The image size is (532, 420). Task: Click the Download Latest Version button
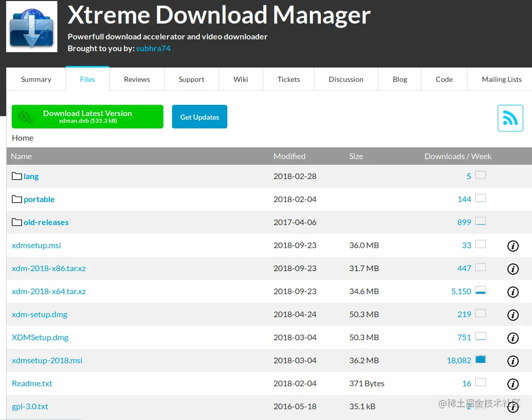point(87,117)
